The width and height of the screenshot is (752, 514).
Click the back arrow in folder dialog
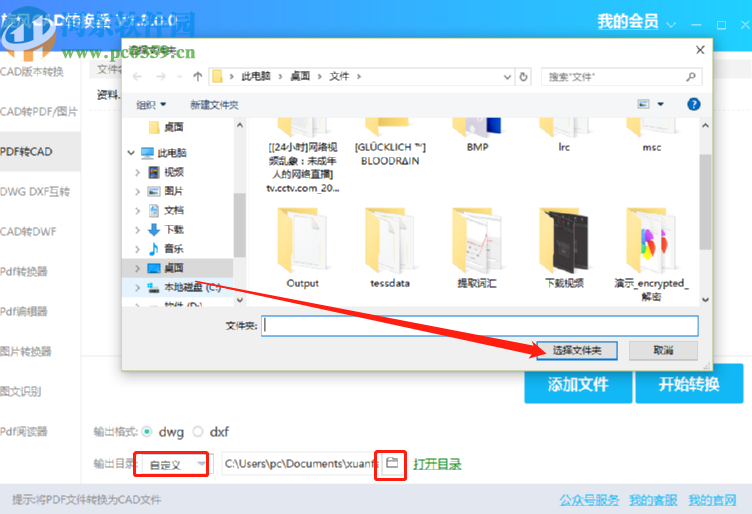coord(138,76)
